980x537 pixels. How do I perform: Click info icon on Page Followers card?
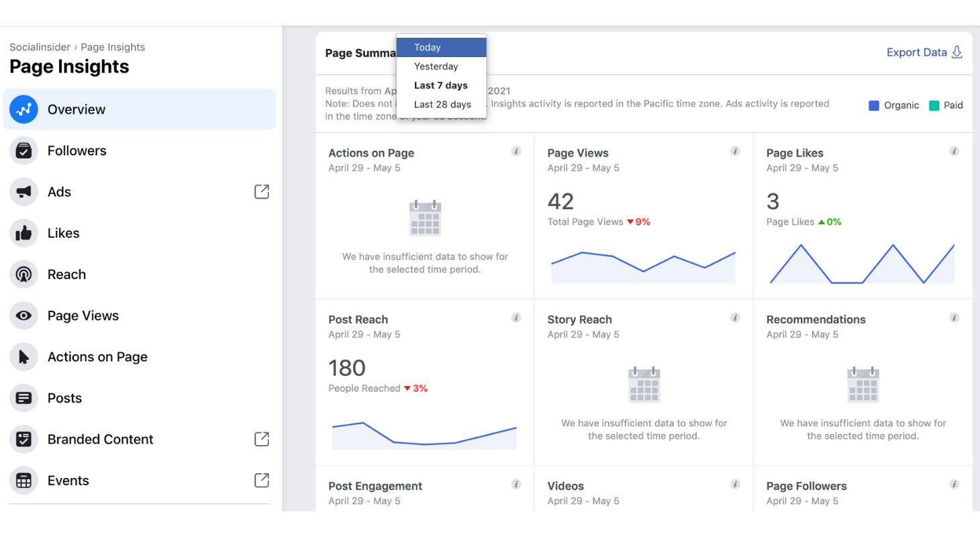coord(954,484)
